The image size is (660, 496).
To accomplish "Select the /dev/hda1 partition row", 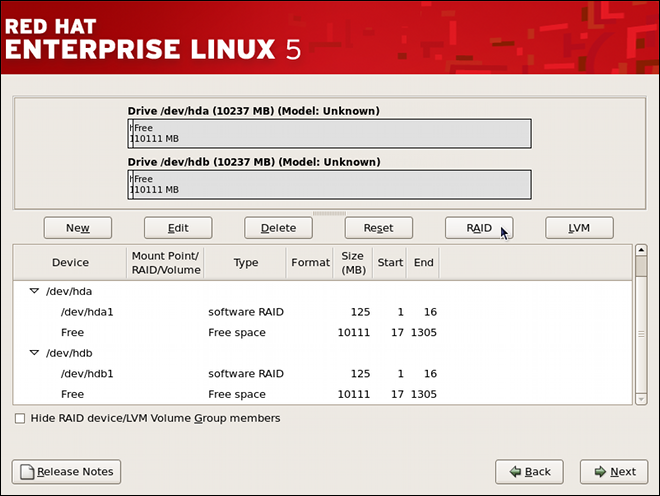I will (x=322, y=312).
